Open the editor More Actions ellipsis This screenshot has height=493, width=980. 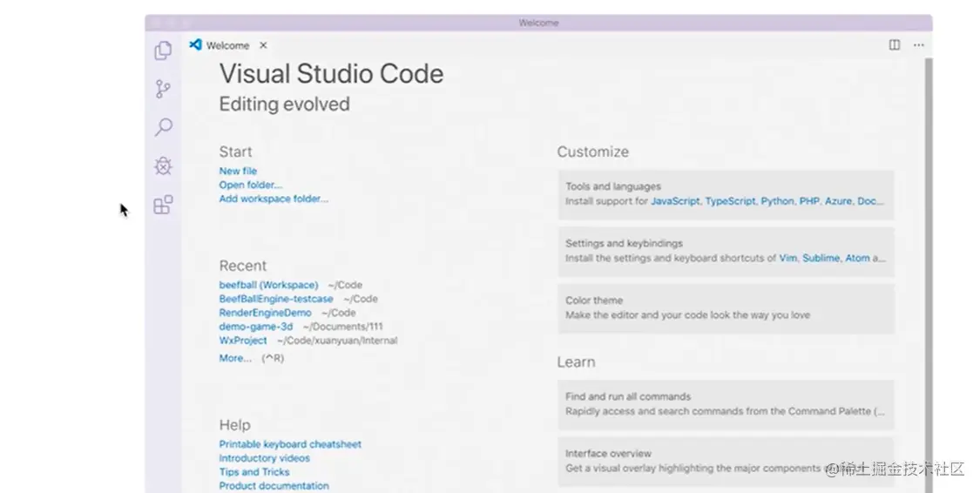918,45
